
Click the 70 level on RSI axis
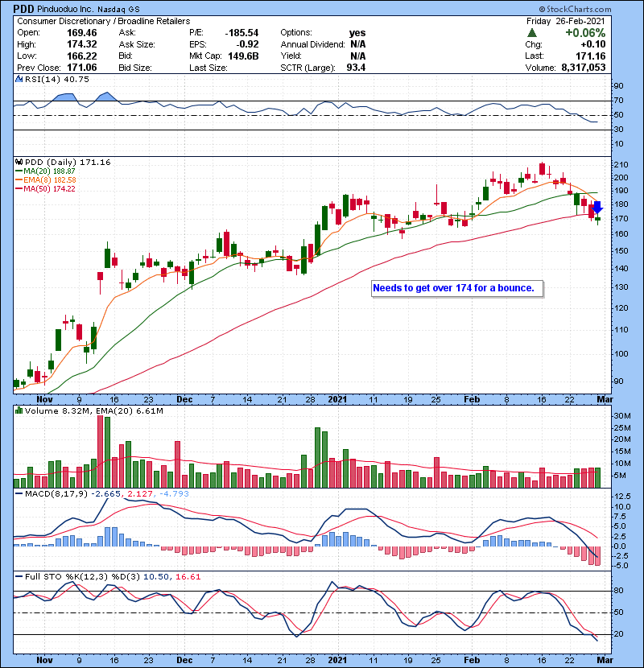(x=618, y=101)
